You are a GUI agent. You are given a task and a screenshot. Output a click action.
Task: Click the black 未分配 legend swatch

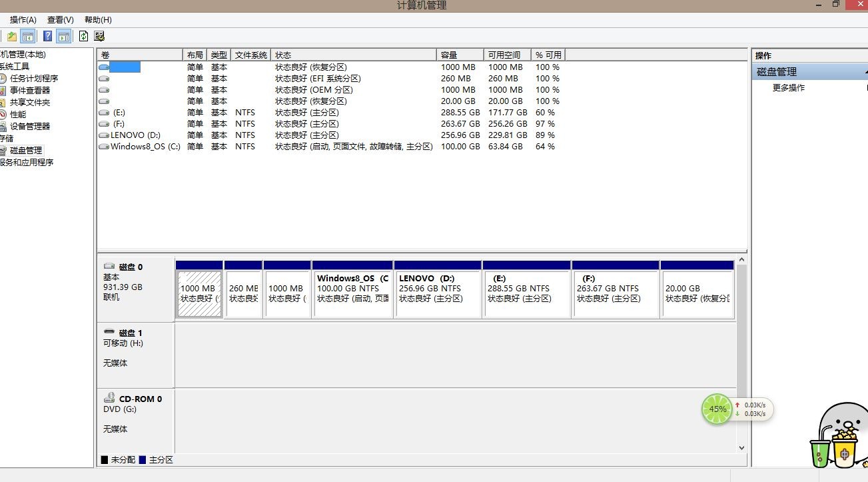point(104,460)
